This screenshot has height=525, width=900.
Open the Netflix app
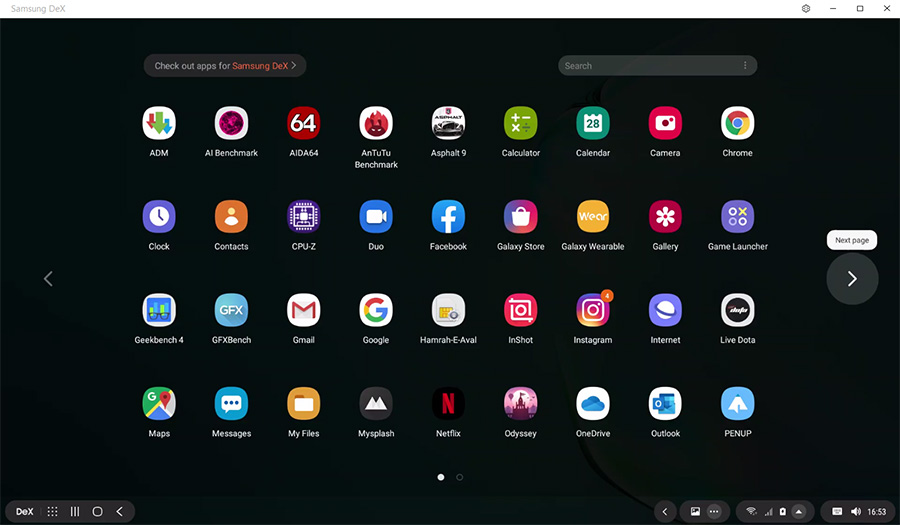(x=448, y=403)
